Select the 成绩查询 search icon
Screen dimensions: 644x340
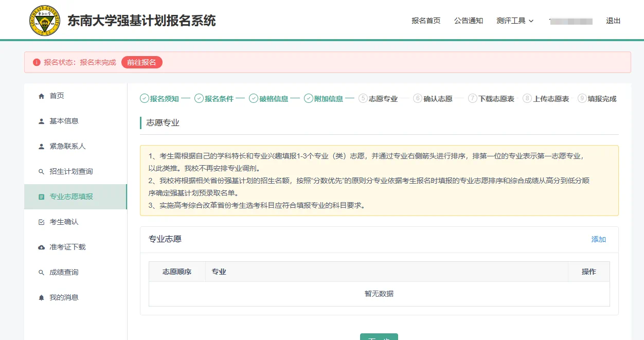point(42,272)
